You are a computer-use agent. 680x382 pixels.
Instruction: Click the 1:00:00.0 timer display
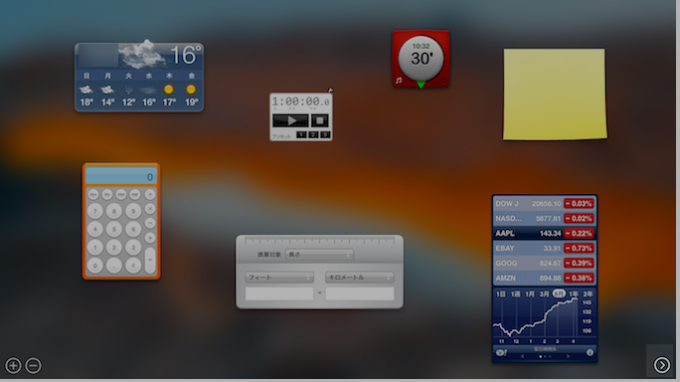pos(301,102)
